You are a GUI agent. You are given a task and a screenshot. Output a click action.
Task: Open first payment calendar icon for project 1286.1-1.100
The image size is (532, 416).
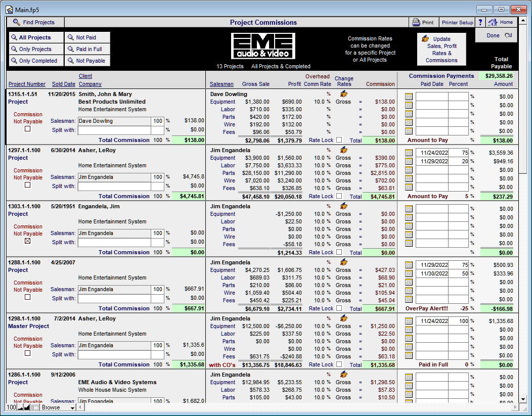pos(409,377)
